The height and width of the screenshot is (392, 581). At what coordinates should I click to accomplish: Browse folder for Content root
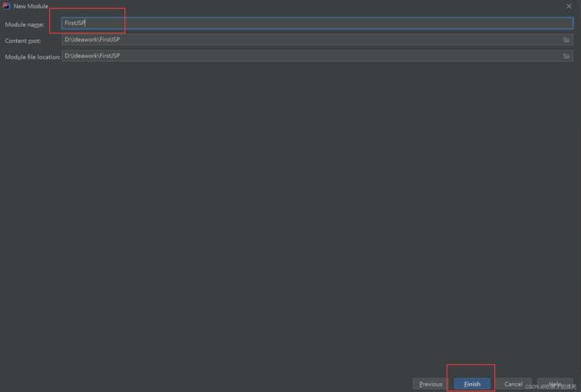click(x=567, y=39)
